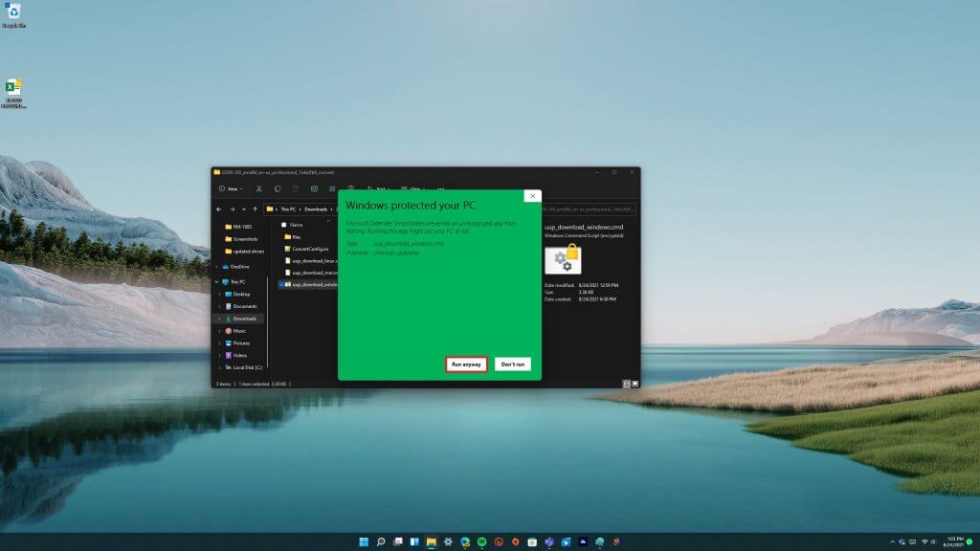Expand the Desktop tree node
980x551 pixels.
pyautogui.click(x=220, y=295)
